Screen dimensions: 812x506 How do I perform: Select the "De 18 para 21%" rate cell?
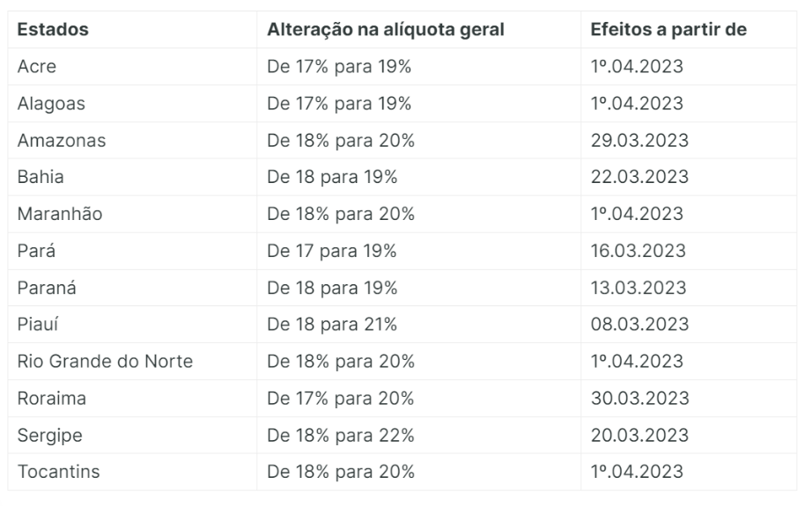(332, 325)
